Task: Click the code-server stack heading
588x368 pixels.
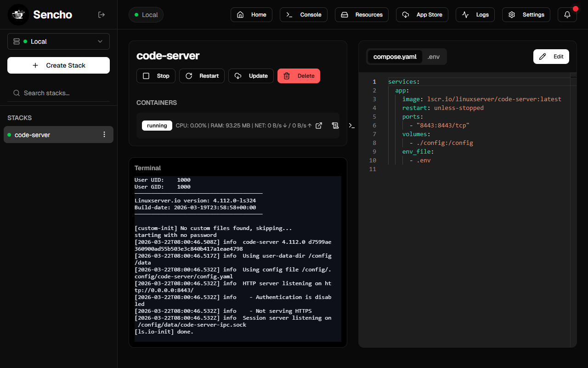Action: (168, 56)
